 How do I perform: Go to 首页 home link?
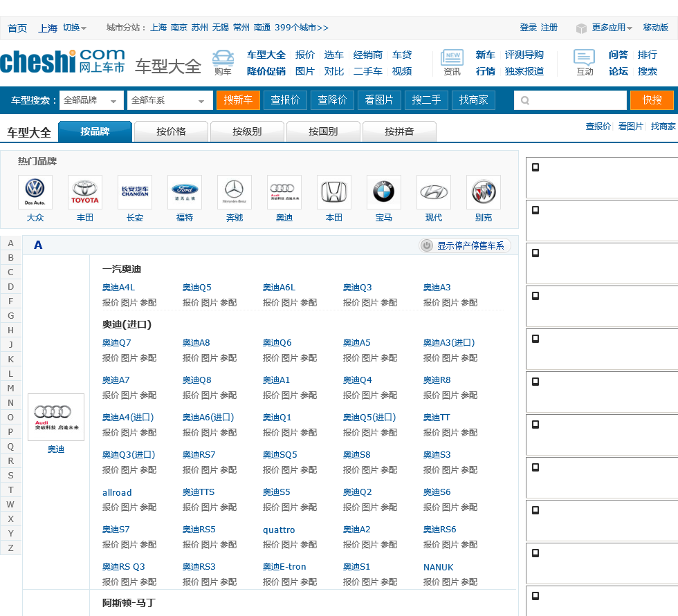point(17,28)
